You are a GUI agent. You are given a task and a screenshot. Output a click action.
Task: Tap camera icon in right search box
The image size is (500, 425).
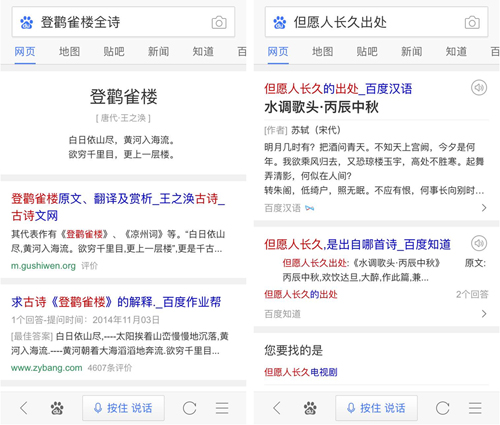tap(472, 23)
